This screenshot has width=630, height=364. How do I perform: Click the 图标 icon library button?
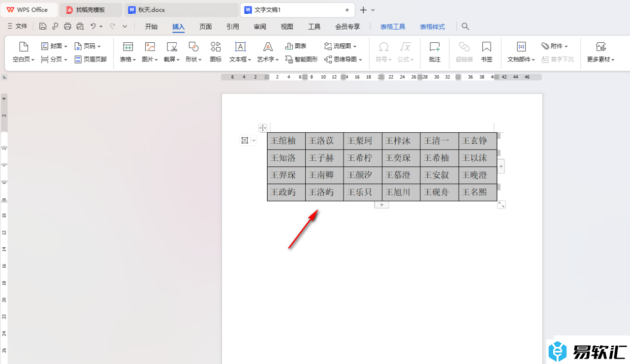216,52
